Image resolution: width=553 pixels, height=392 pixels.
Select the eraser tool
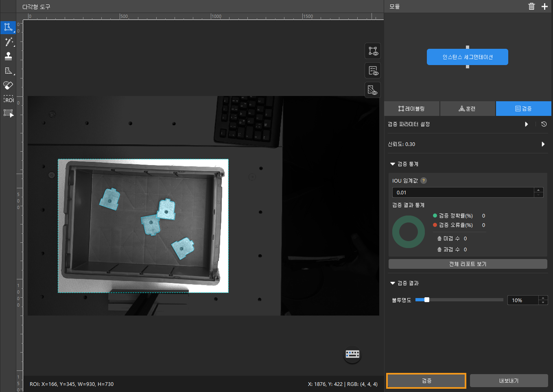click(8, 85)
